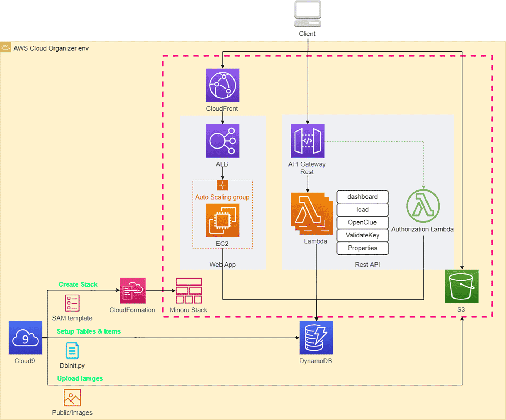506x420 pixels.
Task: Select the green Authorization Lambda icon
Action: tap(423, 206)
